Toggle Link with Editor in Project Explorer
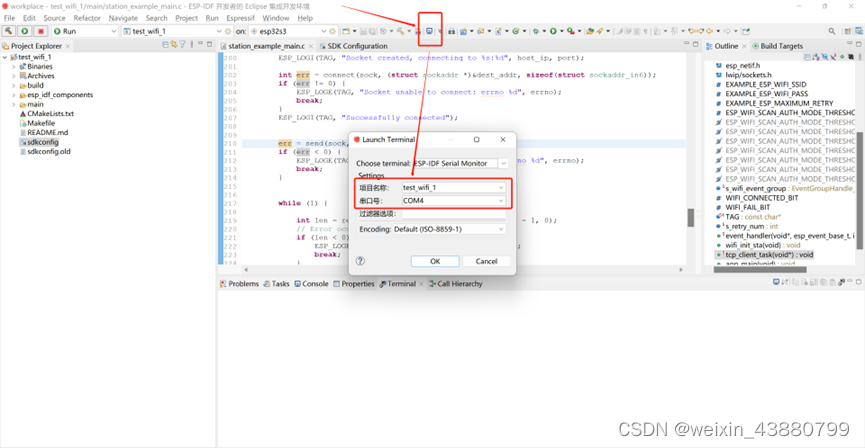Image resolution: width=865 pixels, height=448 pixels. coord(173,44)
